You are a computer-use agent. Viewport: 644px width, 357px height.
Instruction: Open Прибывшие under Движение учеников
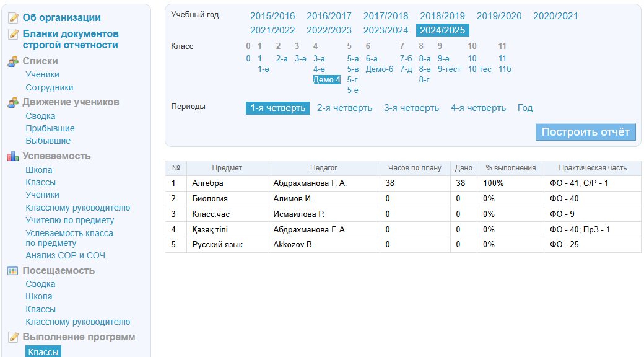(x=50, y=128)
